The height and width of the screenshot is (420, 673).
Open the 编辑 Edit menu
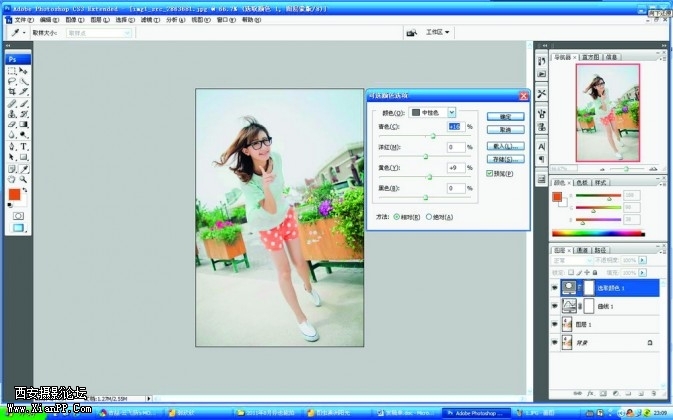49,20
